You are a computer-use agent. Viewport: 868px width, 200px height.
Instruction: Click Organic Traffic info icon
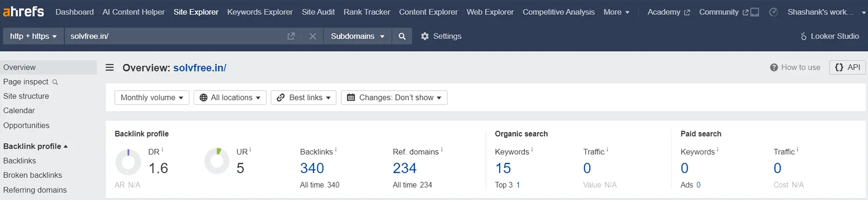(607, 150)
